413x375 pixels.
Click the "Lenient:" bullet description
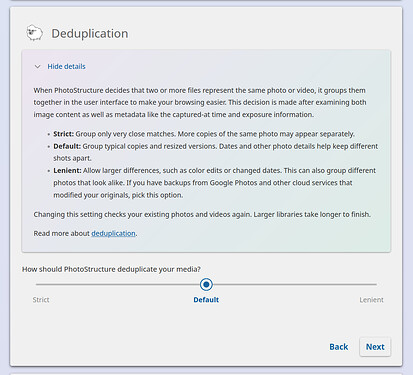[214, 183]
